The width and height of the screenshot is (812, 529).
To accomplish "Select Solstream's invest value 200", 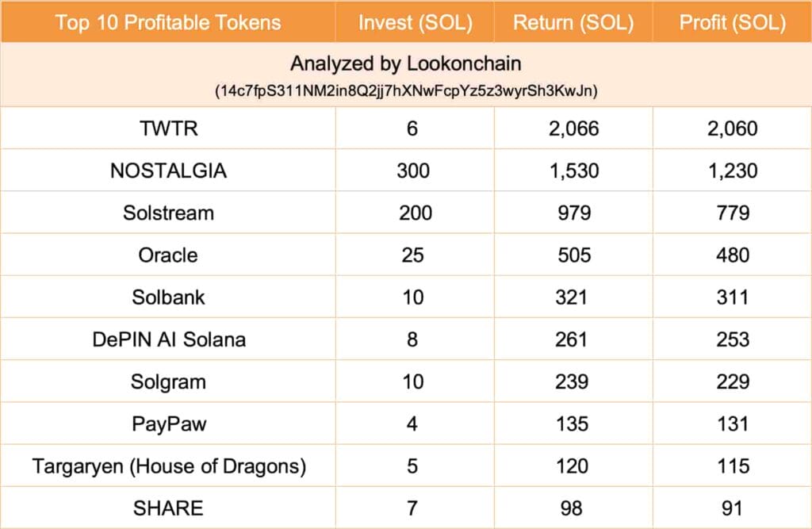I will click(415, 213).
